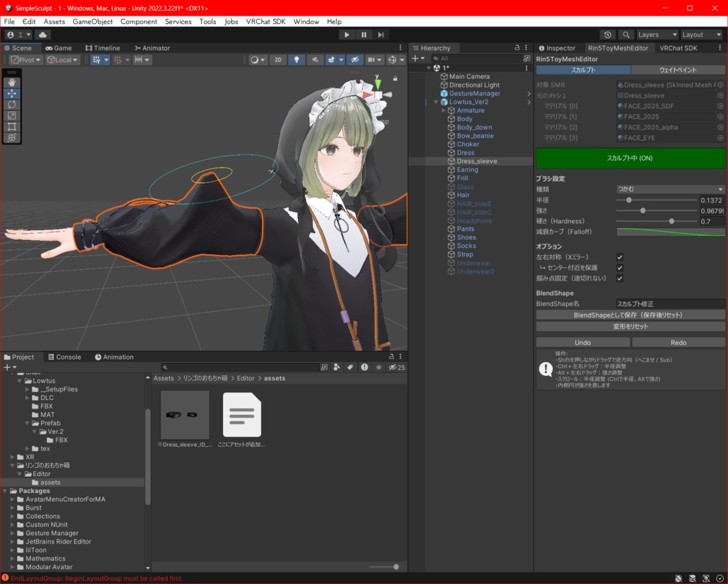Select the Rect Transform tool
The height and width of the screenshot is (584, 728).
(10, 126)
